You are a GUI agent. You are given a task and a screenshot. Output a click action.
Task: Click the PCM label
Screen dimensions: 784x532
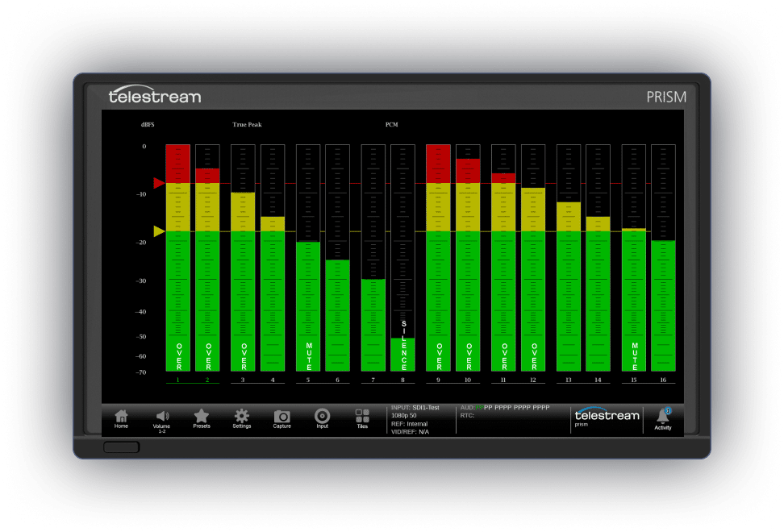click(391, 124)
